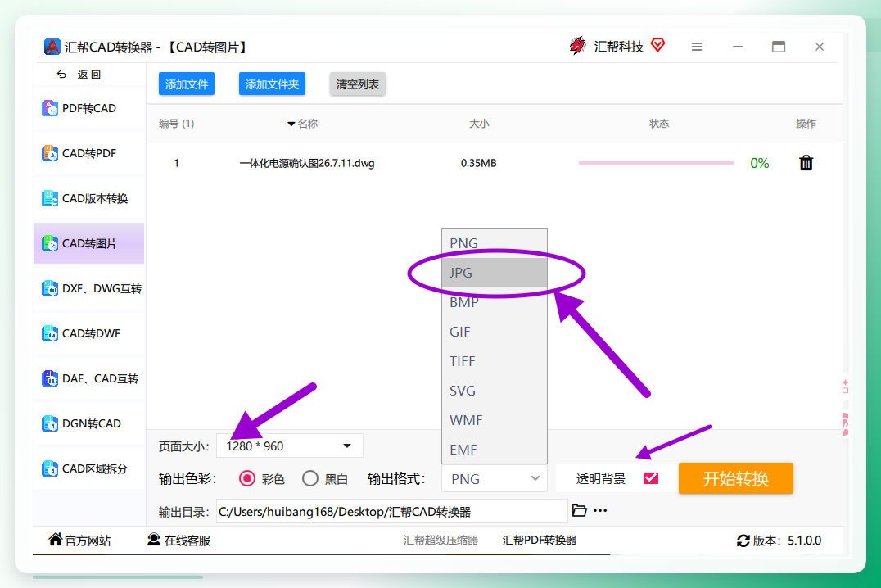Viewport: 881px width, 588px height.
Task: Click the app logo in title bar
Action: click(x=52, y=47)
